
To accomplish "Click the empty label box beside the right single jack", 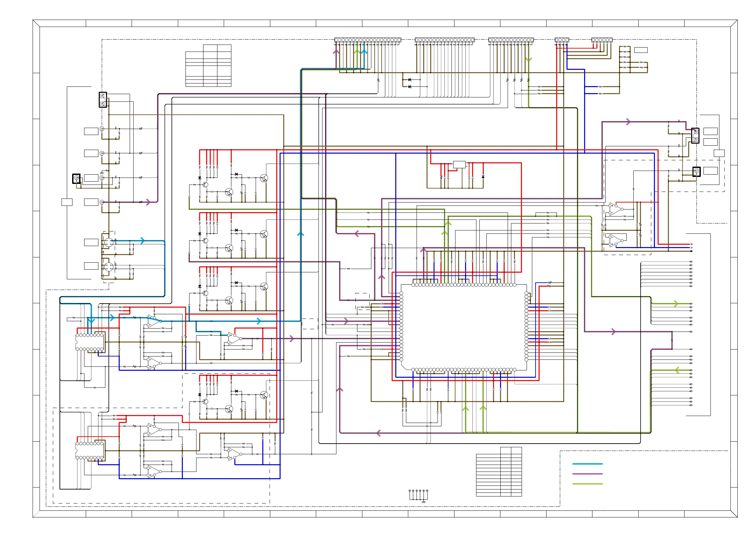I will coord(710,171).
